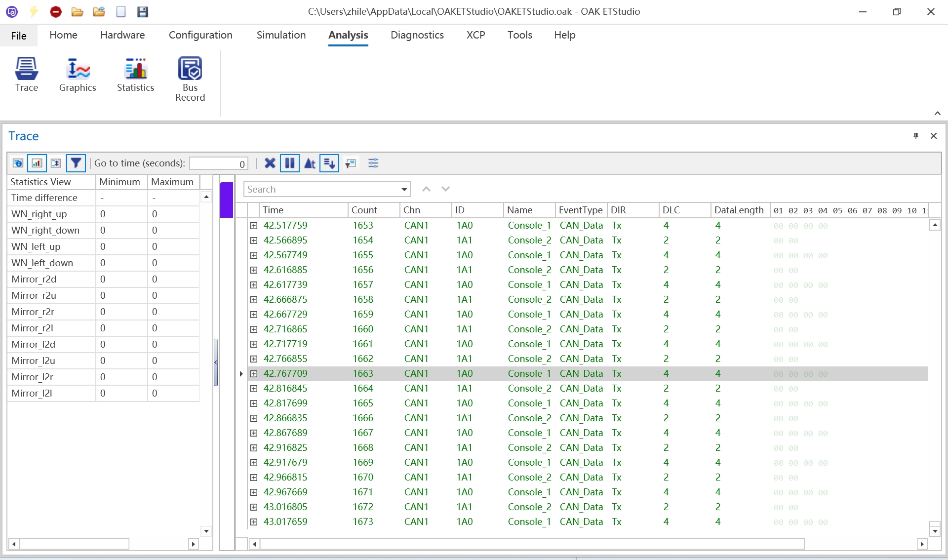Toggle the statistics view chart button

click(37, 163)
